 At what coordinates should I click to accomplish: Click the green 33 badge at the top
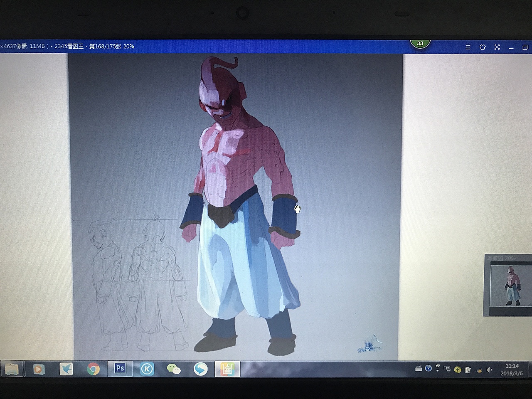[420, 43]
